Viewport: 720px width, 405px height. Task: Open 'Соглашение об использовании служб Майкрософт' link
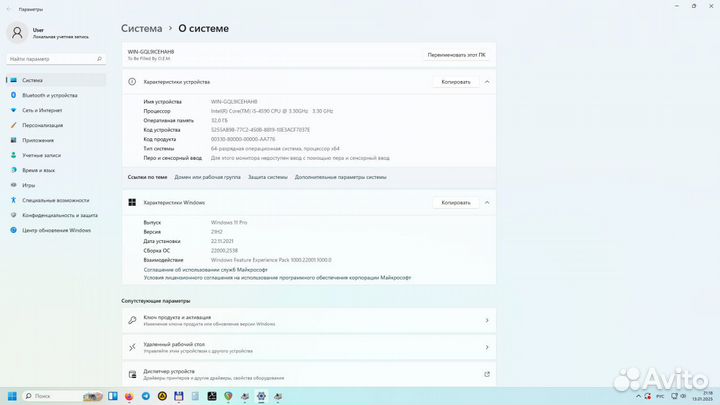(x=205, y=270)
